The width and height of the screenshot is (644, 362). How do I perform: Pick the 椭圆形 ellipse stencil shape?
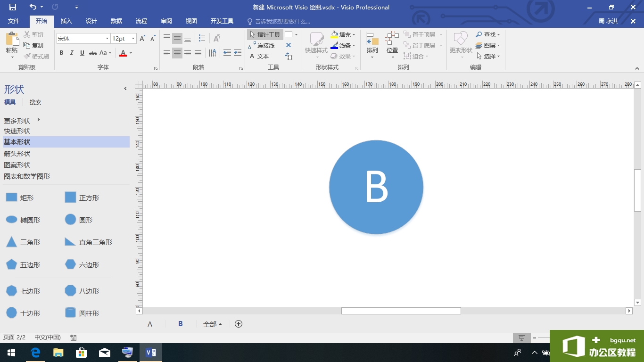(23, 220)
